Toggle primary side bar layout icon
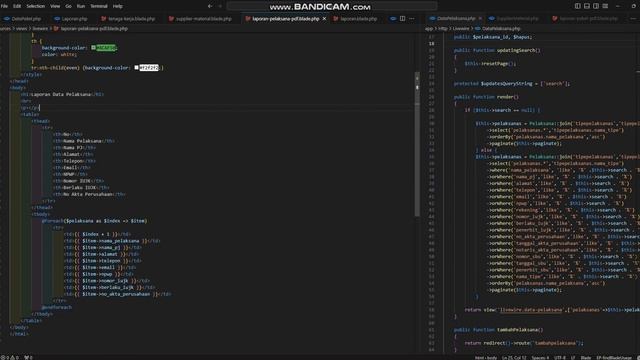Screen dimensions: 640x360 578,6
